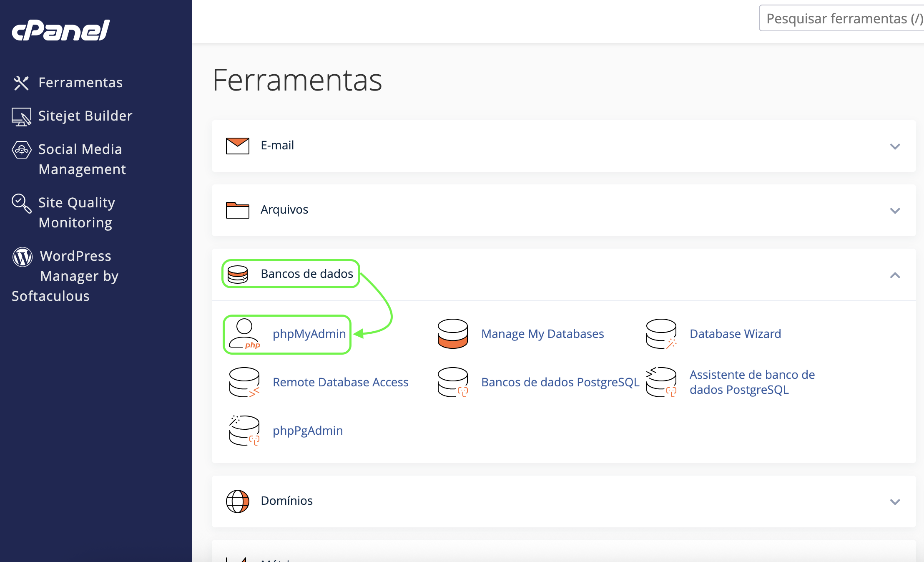The width and height of the screenshot is (924, 562).
Task: Open the phpMyAdmin link
Action: (x=309, y=334)
